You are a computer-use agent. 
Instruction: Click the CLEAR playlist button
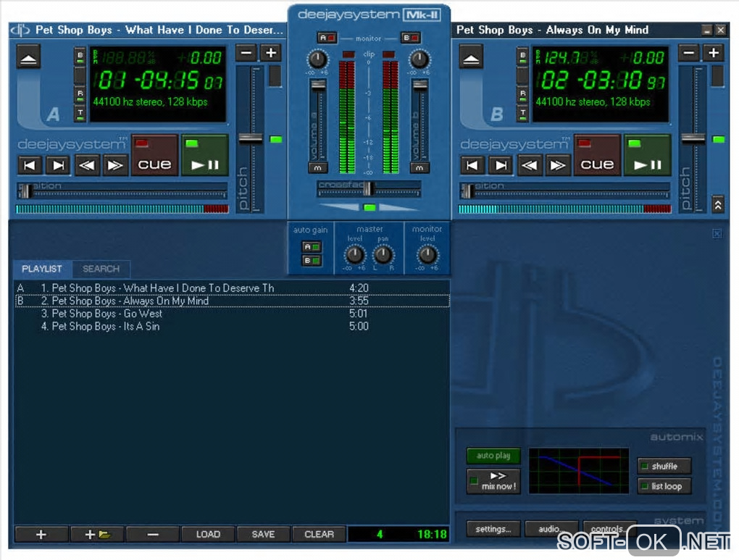pyautogui.click(x=319, y=535)
